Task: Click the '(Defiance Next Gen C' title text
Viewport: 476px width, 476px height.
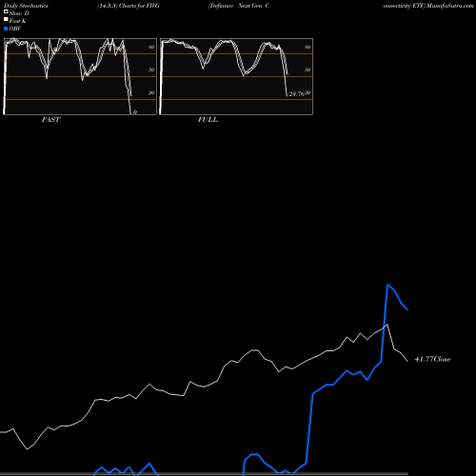Action: click(239, 6)
